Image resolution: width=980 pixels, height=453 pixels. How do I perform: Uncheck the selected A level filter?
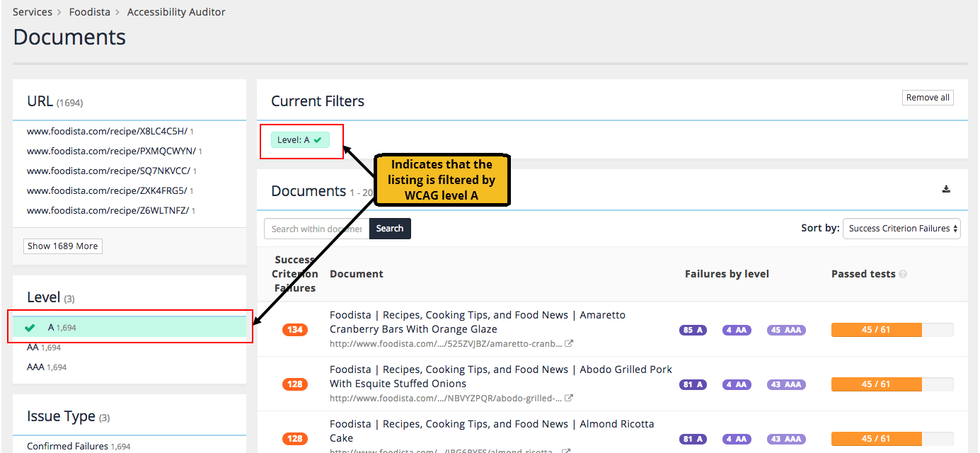click(51, 328)
